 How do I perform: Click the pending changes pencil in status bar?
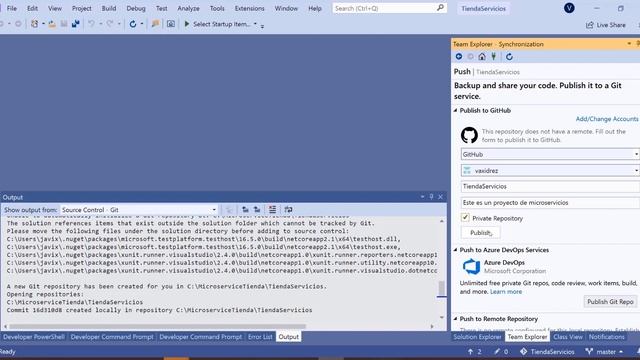[497, 351]
